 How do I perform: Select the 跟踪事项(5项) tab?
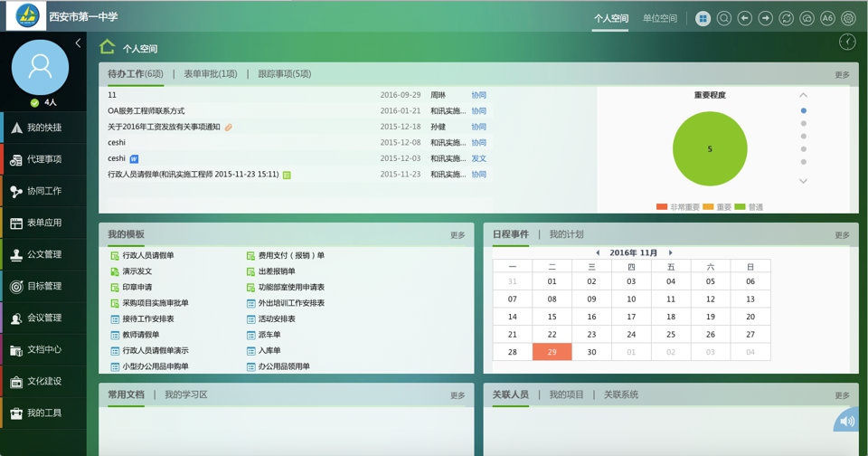(285, 73)
